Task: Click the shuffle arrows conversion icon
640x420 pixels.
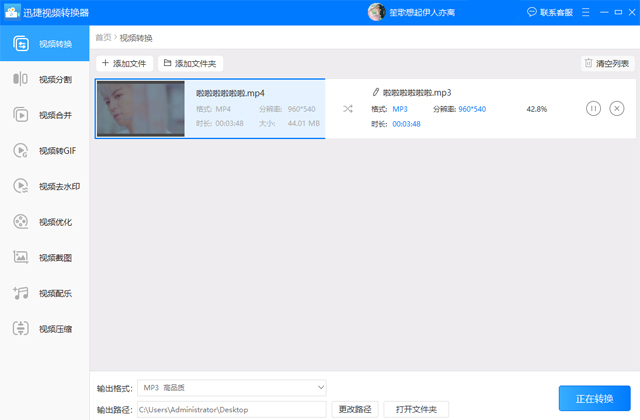Action: coord(348,109)
